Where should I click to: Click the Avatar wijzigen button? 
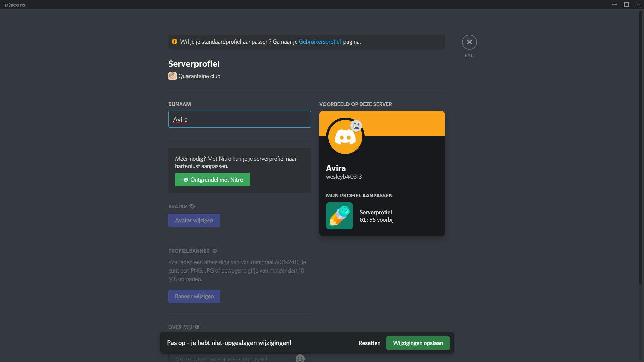[x=194, y=220]
